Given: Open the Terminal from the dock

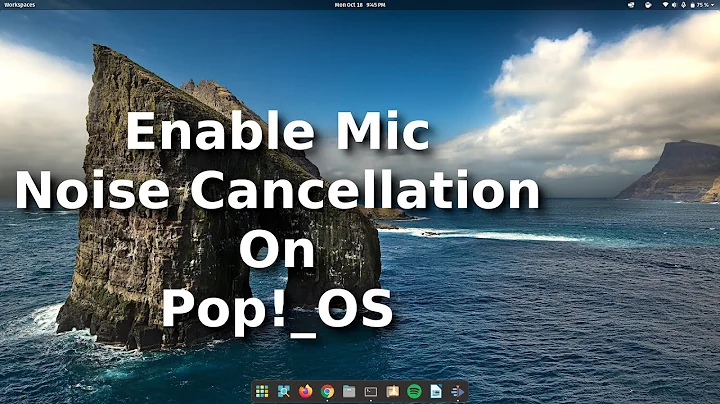Looking at the screenshot, I should [371, 392].
